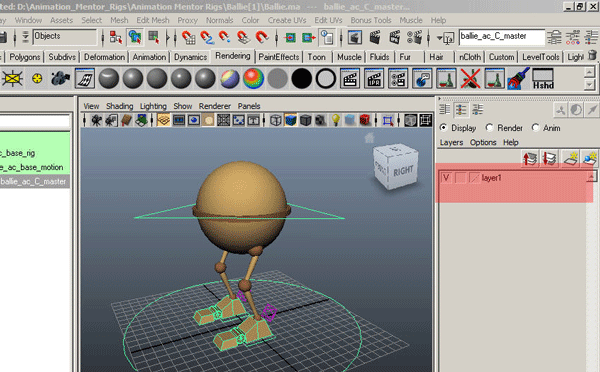Open the viewport Renderer menu
This screenshot has width=600, height=372.
click(x=215, y=106)
